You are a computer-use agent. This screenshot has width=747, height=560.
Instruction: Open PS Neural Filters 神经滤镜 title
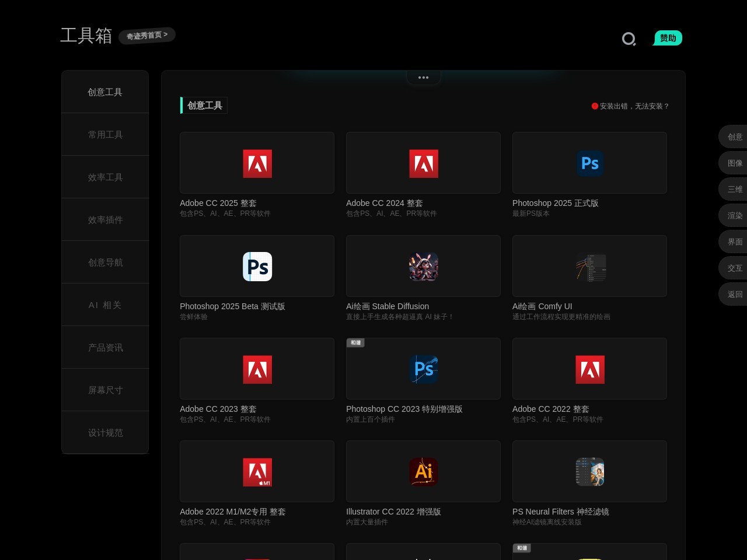[x=561, y=512]
